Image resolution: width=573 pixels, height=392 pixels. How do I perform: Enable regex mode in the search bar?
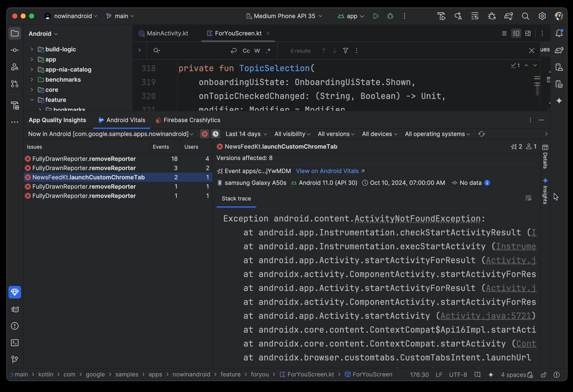pyautogui.click(x=268, y=51)
